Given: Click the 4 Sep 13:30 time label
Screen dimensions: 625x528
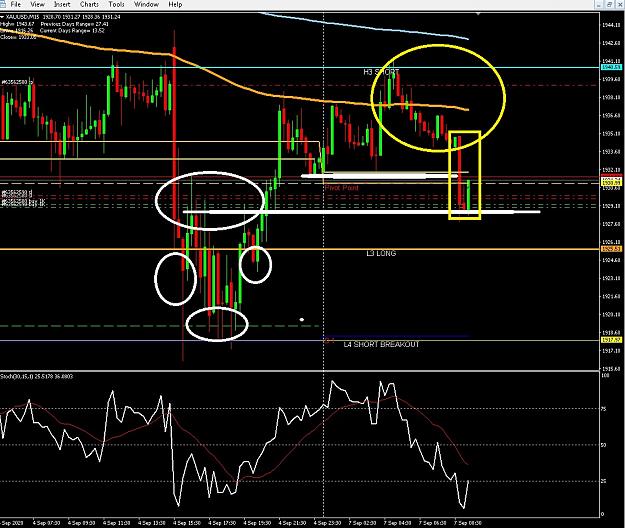Looking at the screenshot, I should pos(152,523).
